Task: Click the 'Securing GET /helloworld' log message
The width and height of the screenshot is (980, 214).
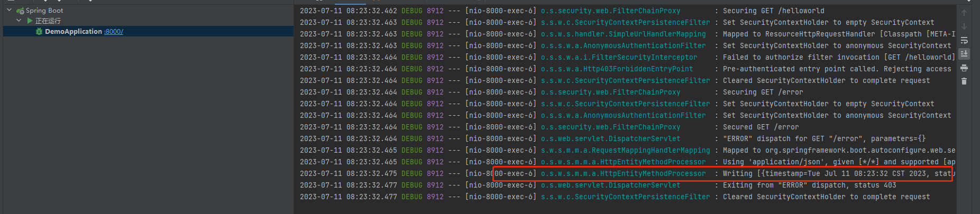Action: point(773,11)
